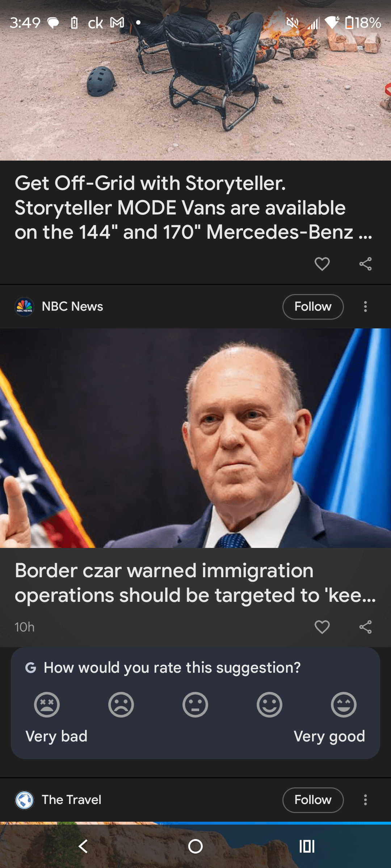Open NBC News logo icon

point(25,307)
